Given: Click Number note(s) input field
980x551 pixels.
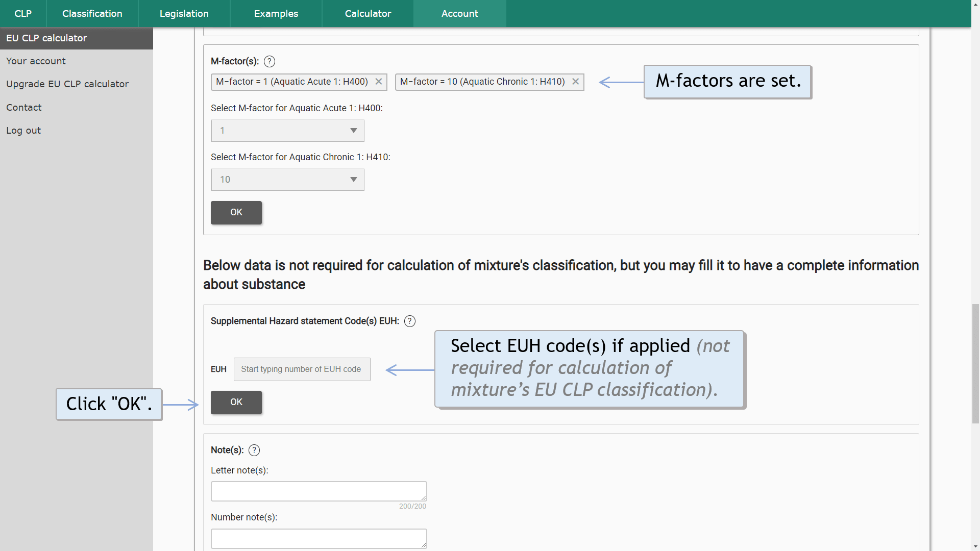Looking at the screenshot, I should click(318, 538).
